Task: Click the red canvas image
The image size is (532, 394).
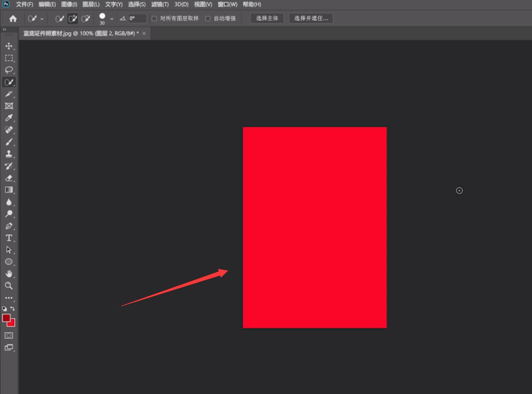Action: (315, 228)
